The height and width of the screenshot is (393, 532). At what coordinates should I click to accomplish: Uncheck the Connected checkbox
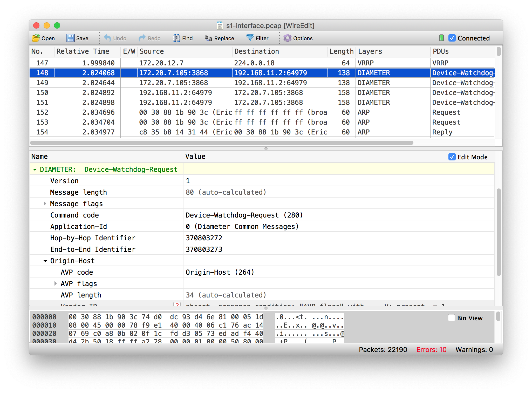(452, 38)
